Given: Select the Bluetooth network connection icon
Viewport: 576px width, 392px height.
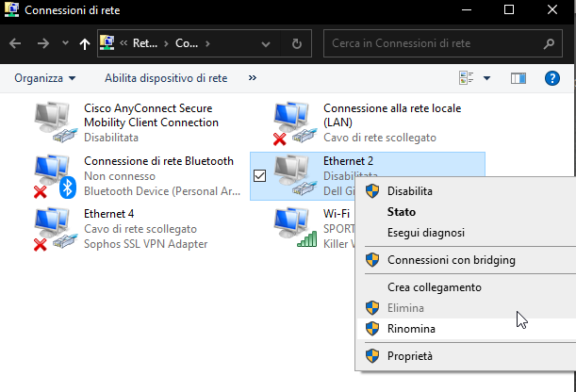Looking at the screenshot, I should [x=55, y=176].
